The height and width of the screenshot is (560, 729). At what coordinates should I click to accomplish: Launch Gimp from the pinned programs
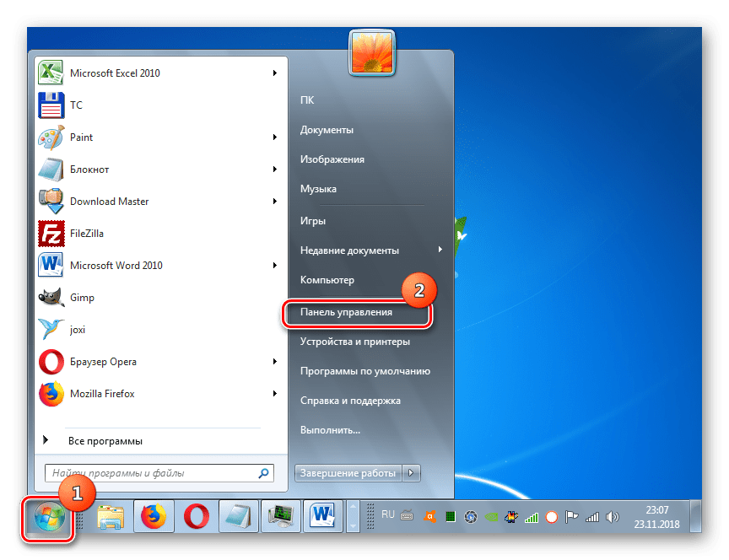pos(82,298)
